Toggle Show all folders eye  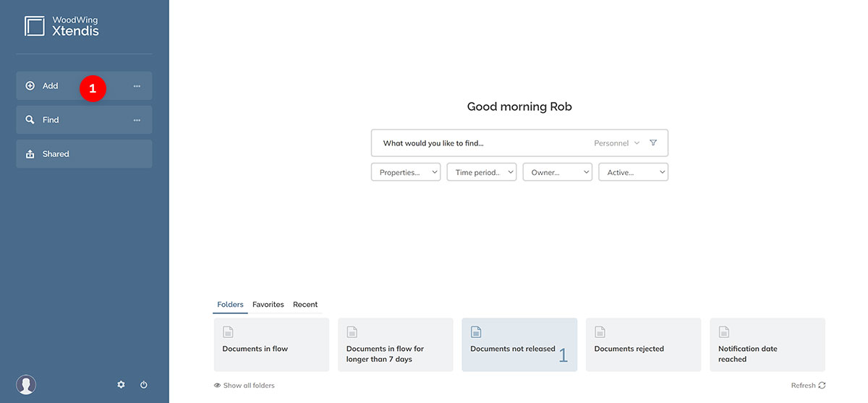217,386
